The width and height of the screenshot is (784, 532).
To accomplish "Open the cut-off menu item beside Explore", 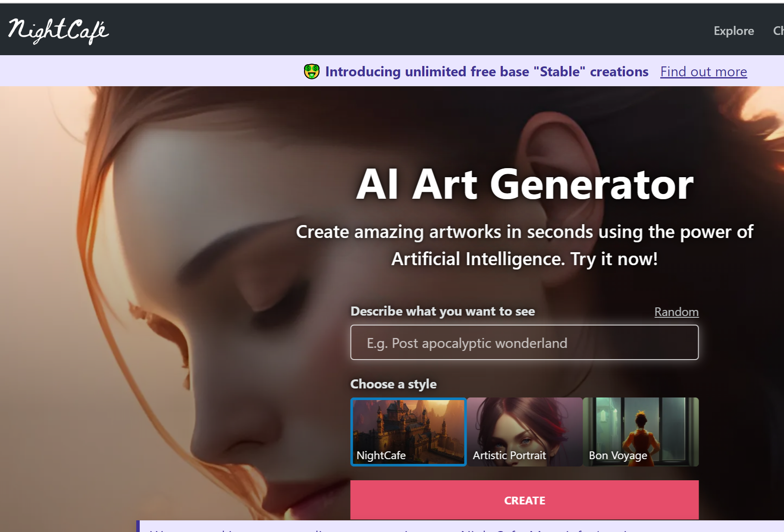I will pyautogui.click(x=778, y=31).
